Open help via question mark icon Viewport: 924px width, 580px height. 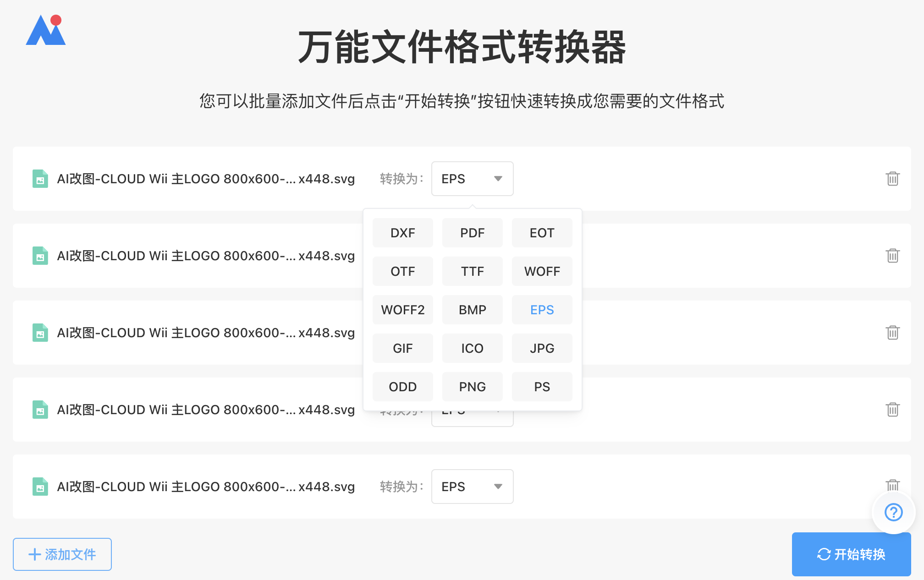pyautogui.click(x=893, y=512)
